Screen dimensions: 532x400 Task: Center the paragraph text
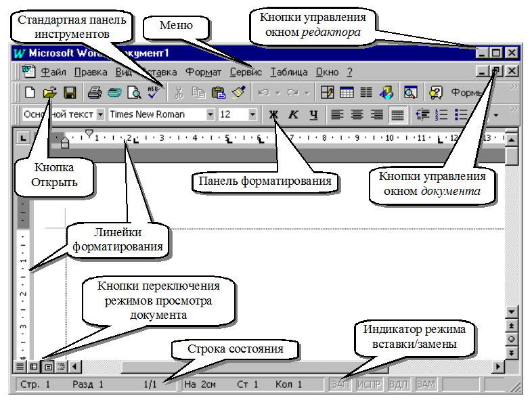tap(357, 114)
